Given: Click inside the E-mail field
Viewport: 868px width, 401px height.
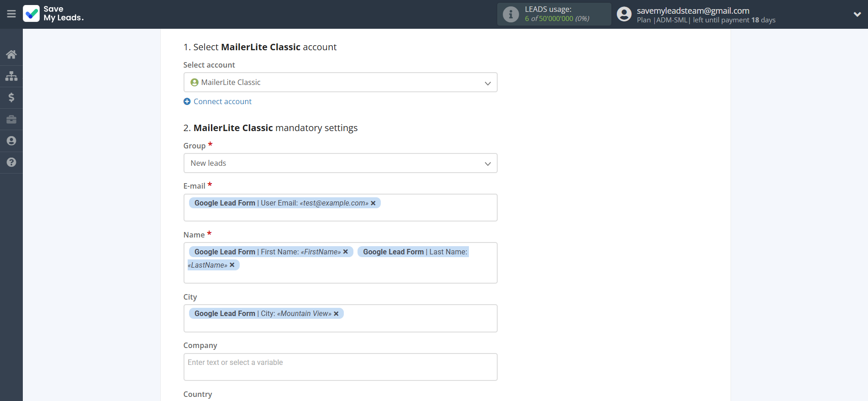Looking at the screenshot, I should click(340, 208).
